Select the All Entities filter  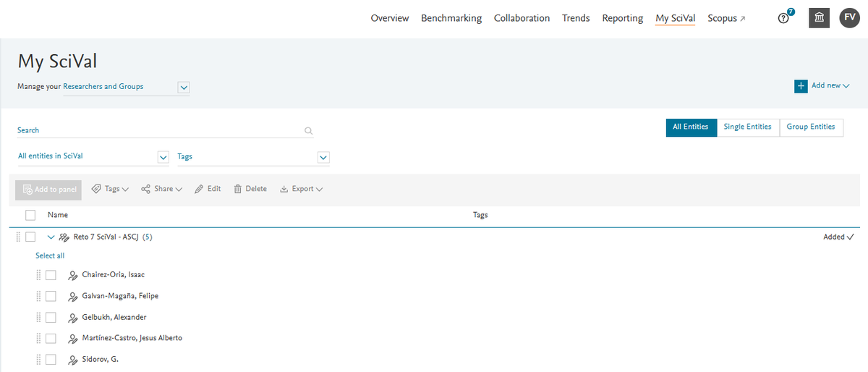point(691,127)
